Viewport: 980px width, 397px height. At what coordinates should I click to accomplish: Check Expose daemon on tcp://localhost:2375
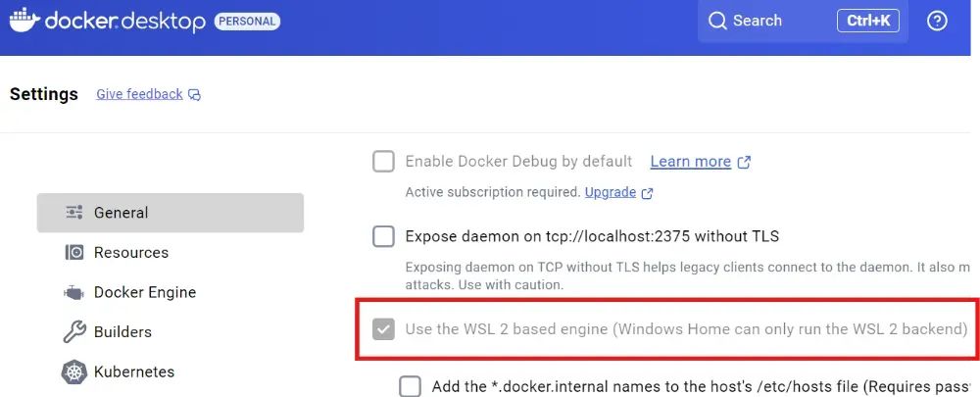[383, 236]
